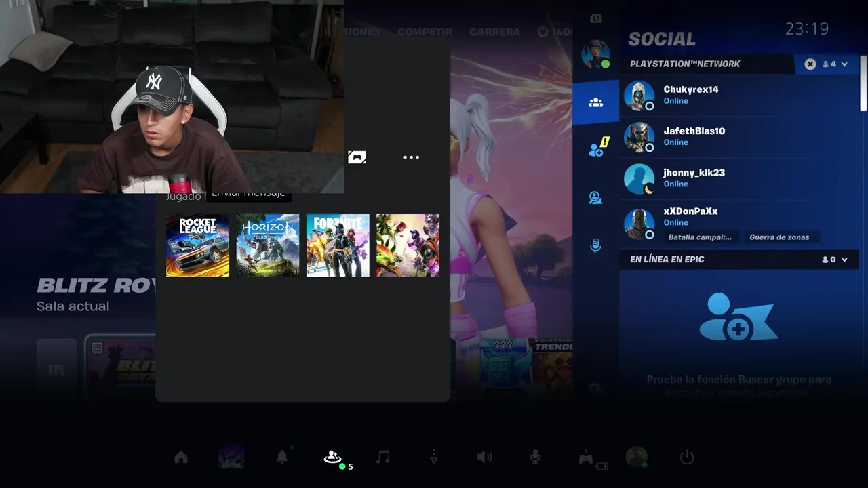Collapse the PlayStation Network friends section

click(x=844, y=64)
